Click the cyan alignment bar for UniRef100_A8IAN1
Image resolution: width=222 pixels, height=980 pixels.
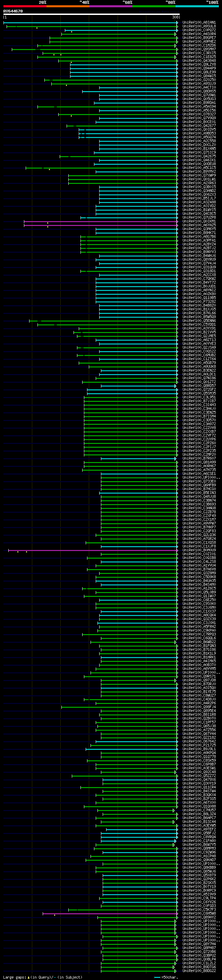(91, 23)
